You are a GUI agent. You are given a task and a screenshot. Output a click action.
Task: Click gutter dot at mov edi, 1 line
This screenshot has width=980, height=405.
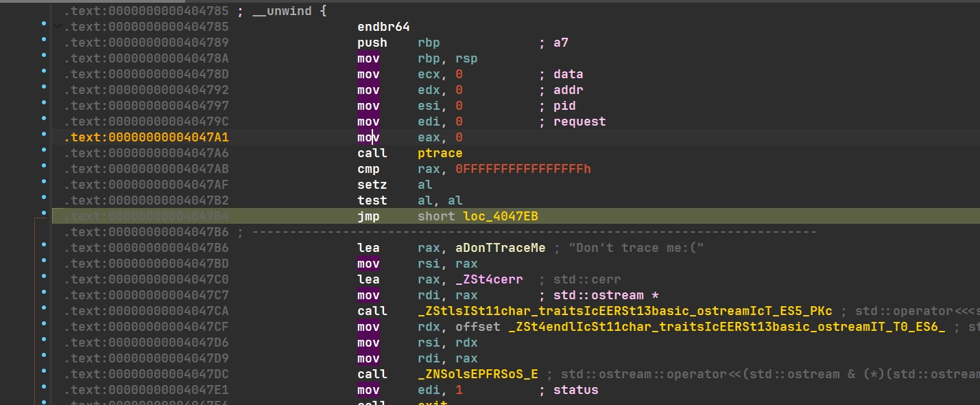[x=44, y=387]
